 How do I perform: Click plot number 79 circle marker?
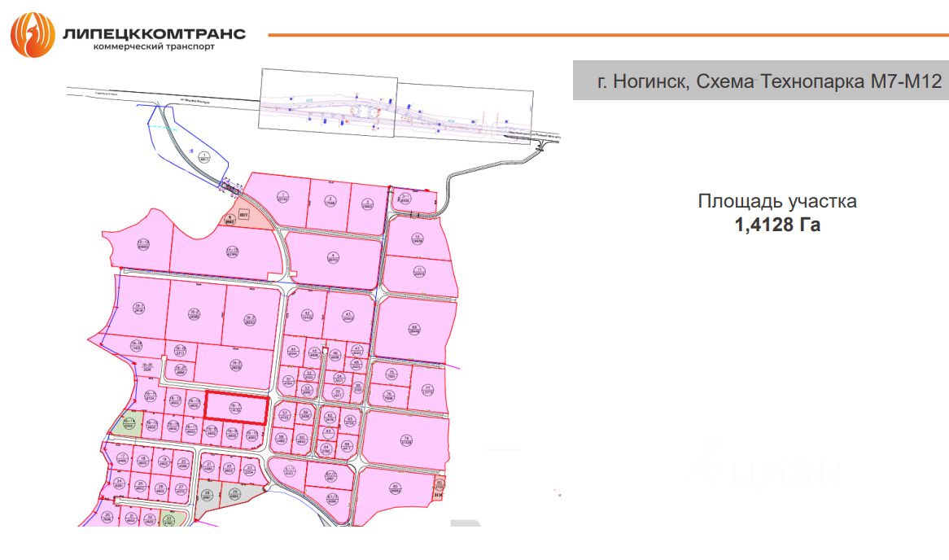(406, 440)
